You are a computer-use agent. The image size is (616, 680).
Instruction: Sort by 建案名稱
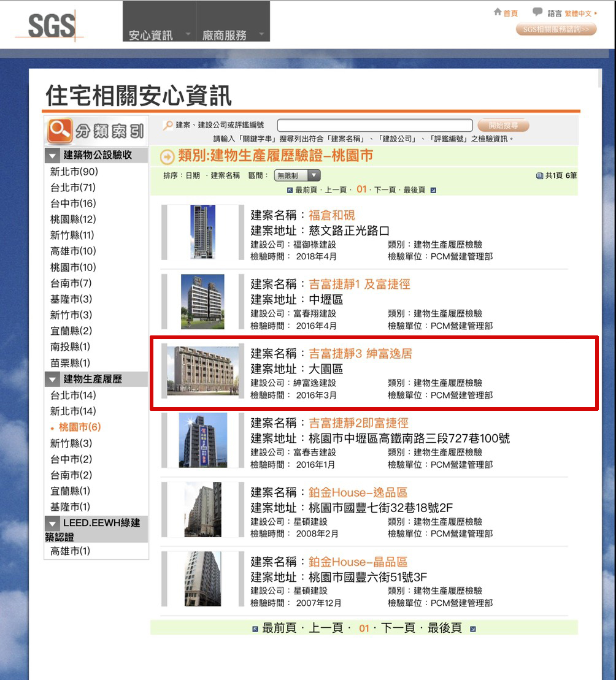point(225,175)
